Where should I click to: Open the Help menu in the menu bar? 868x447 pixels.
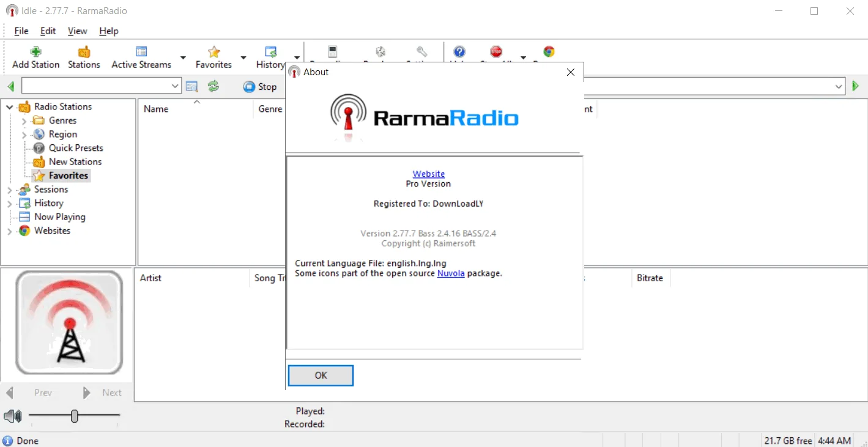(x=109, y=31)
